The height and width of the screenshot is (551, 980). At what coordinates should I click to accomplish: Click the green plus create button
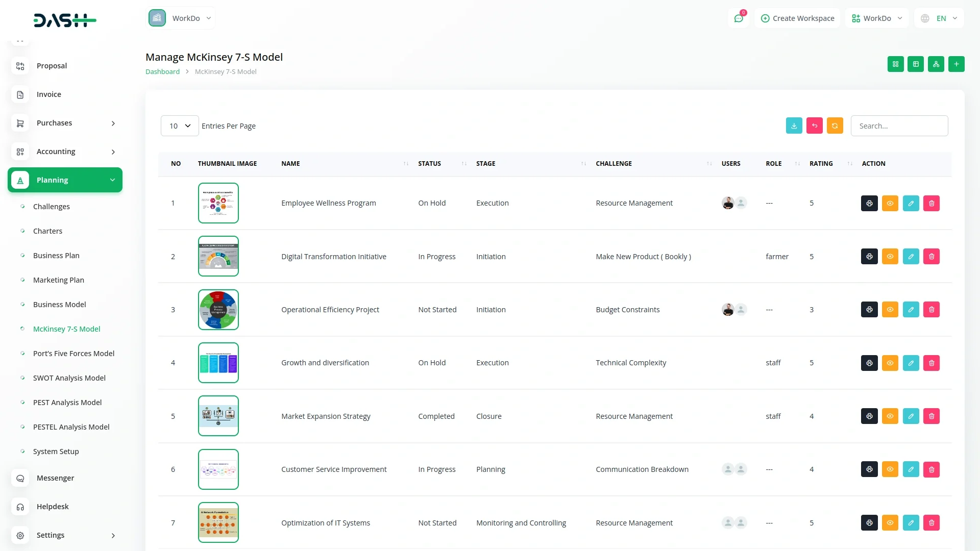[x=956, y=64]
